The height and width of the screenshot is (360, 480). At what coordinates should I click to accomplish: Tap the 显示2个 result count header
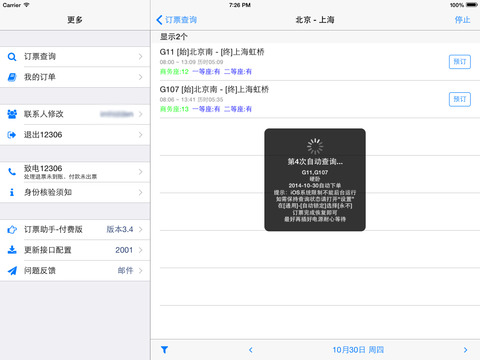174,37
